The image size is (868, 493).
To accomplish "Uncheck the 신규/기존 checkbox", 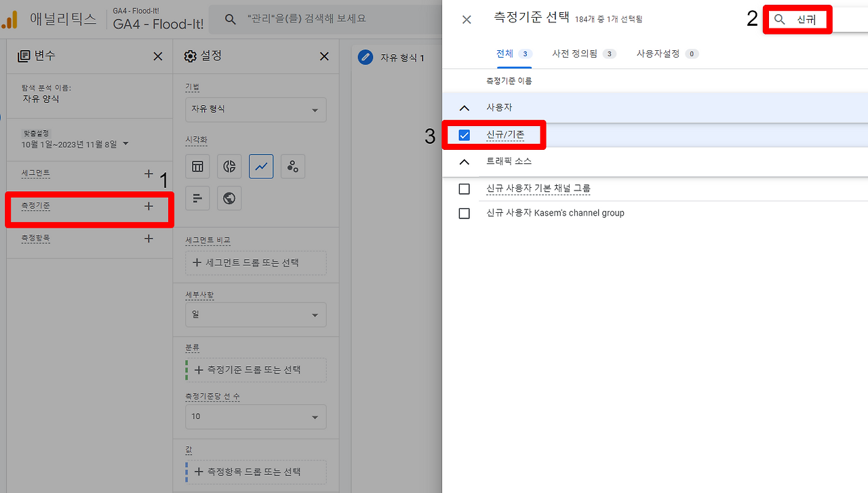I will (464, 135).
